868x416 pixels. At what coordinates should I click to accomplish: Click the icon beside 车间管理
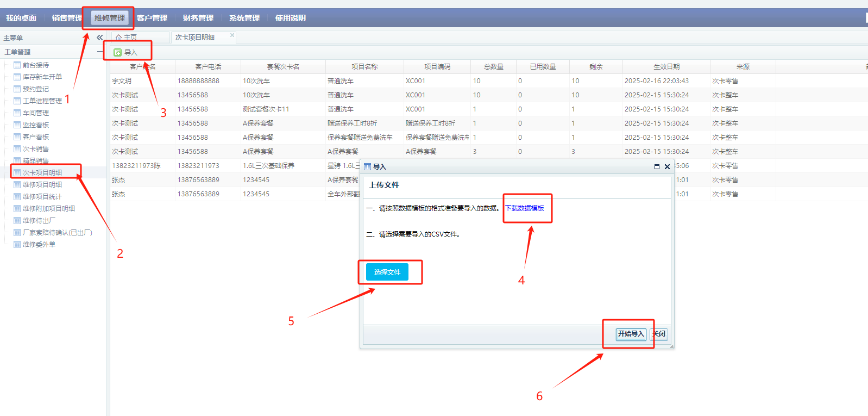(x=17, y=113)
